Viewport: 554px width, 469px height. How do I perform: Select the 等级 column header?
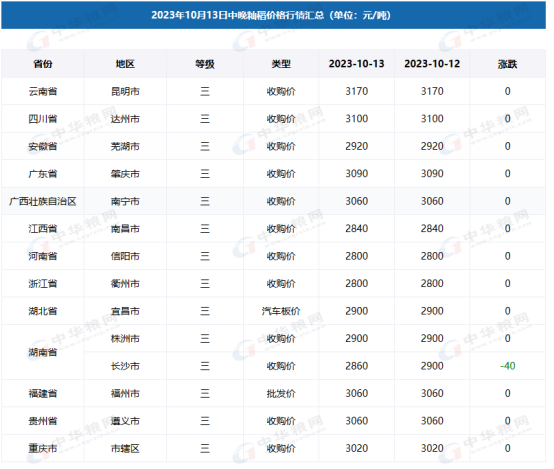[205, 64]
